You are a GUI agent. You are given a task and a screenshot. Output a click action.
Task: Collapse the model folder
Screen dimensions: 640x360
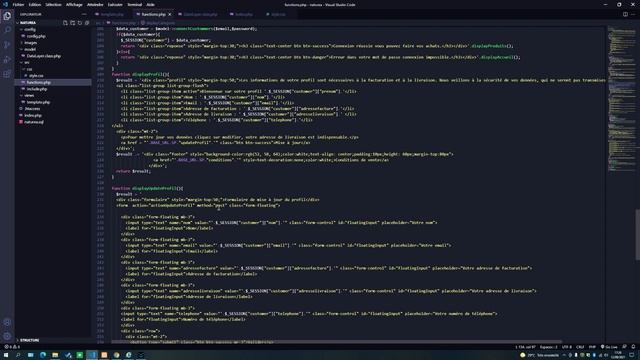coord(30,49)
